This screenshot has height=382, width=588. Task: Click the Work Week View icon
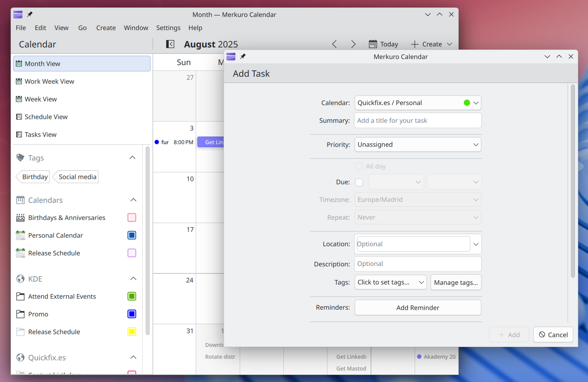pos(19,81)
